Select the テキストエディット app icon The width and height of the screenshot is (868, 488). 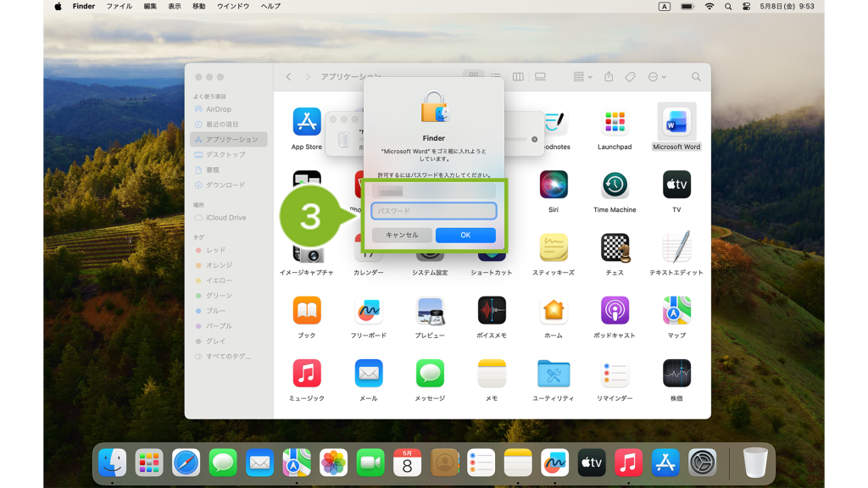coord(676,247)
